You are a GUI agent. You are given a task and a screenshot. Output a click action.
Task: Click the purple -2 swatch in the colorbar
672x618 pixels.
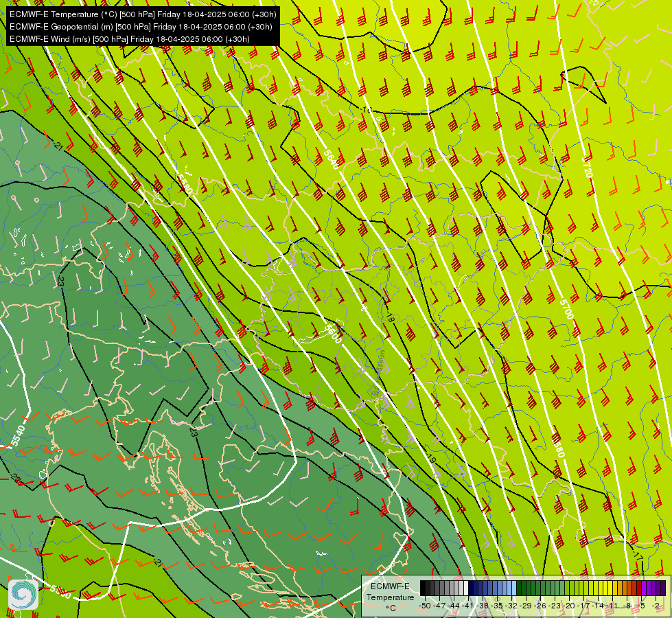(663, 588)
